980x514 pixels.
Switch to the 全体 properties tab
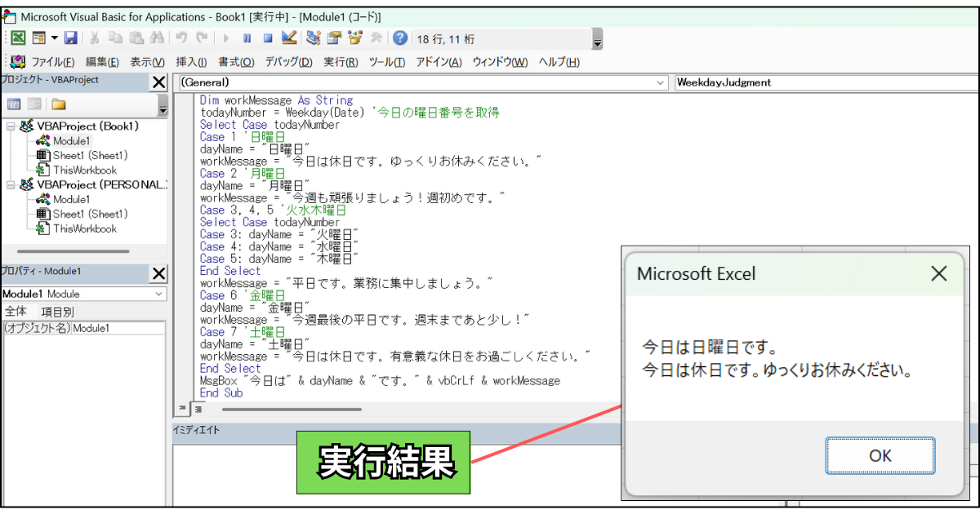[16, 311]
